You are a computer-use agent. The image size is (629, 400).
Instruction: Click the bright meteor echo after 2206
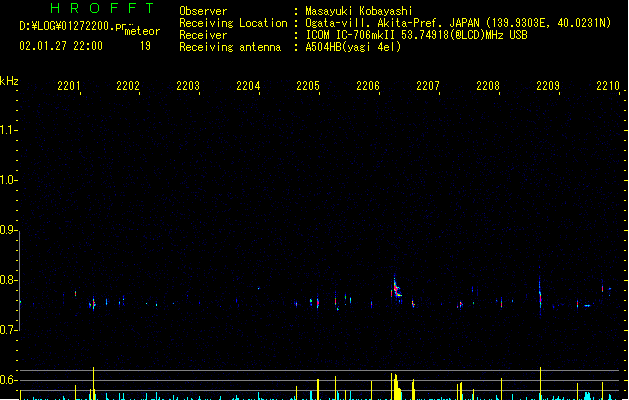pos(396,289)
